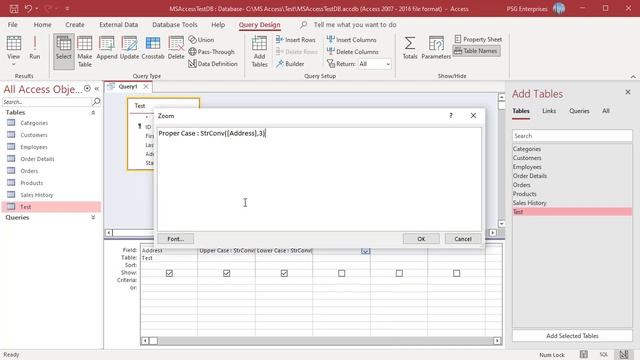
Task: Collapse the ribbon with the caret
Action: tap(633, 77)
